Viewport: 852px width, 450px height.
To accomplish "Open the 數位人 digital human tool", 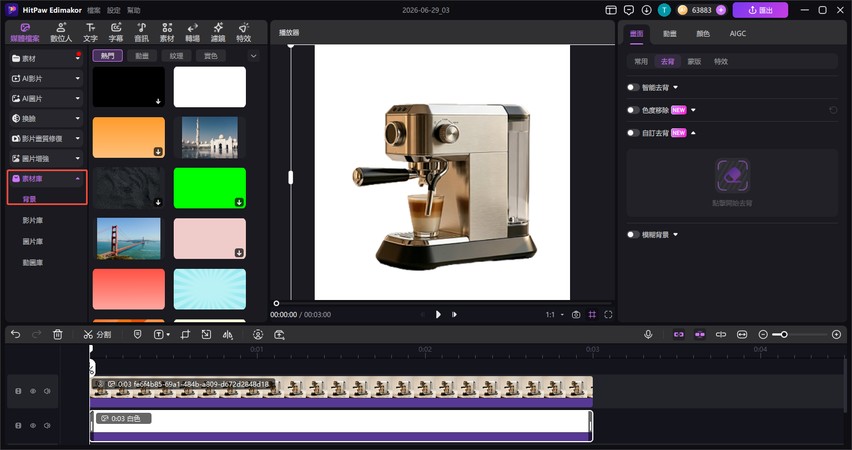I will pyautogui.click(x=61, y=32).
